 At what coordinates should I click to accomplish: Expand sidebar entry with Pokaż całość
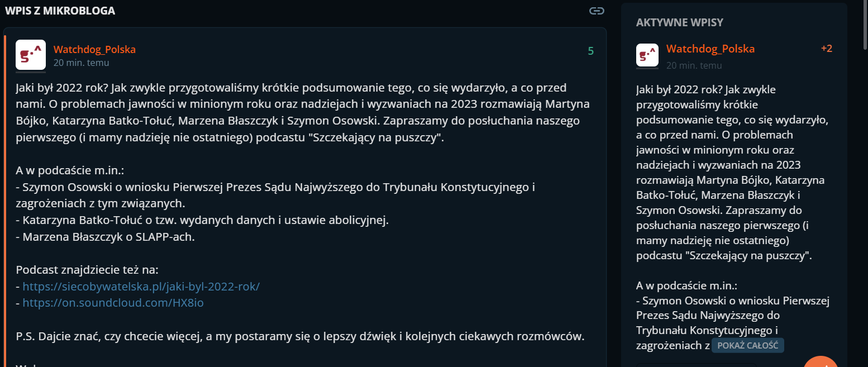747,345
